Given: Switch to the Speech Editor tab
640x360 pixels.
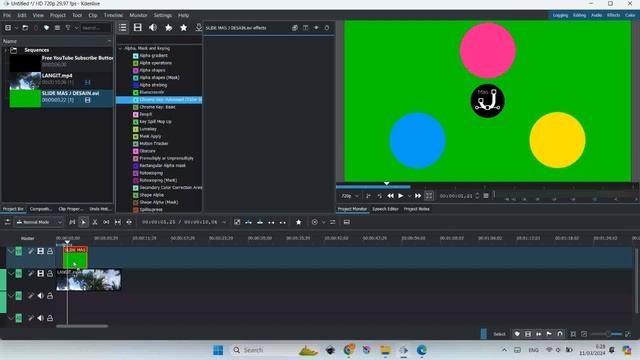Looking at the screenshot, I should [x=385, y=209].
